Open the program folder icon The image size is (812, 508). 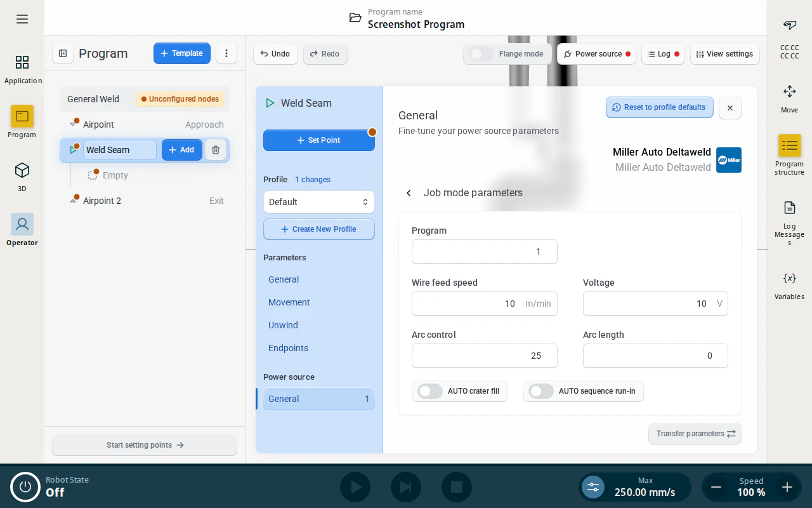point(355,18)
